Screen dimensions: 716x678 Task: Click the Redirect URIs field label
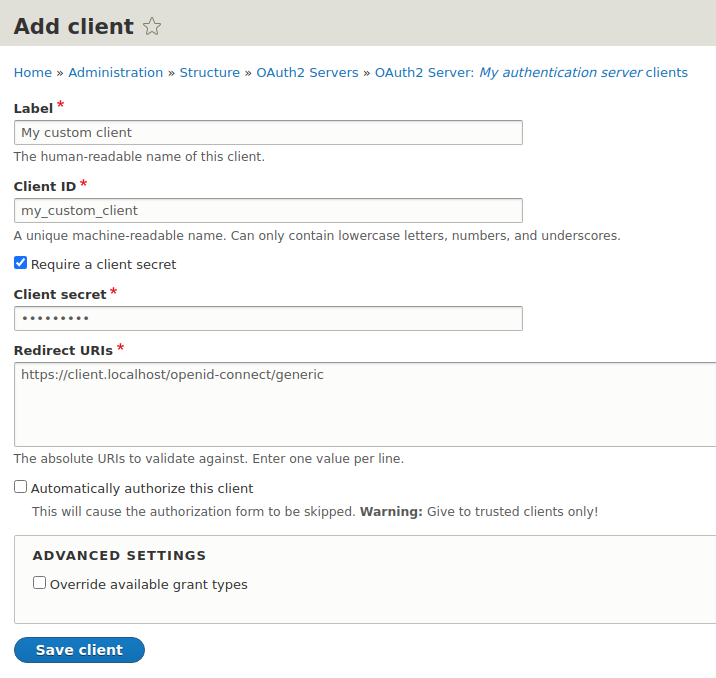(63, 350)
